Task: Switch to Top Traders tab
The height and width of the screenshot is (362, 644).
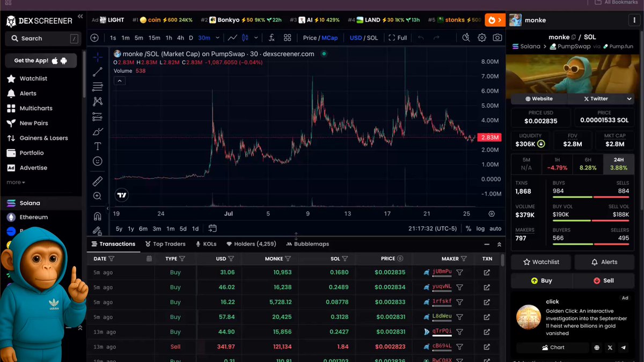Action: coord(165,244)
